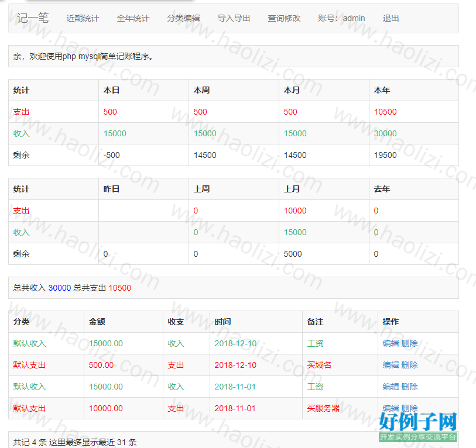Open the 近期统计 menu item
The image size is (476, 448).
[x=83, y=18]
